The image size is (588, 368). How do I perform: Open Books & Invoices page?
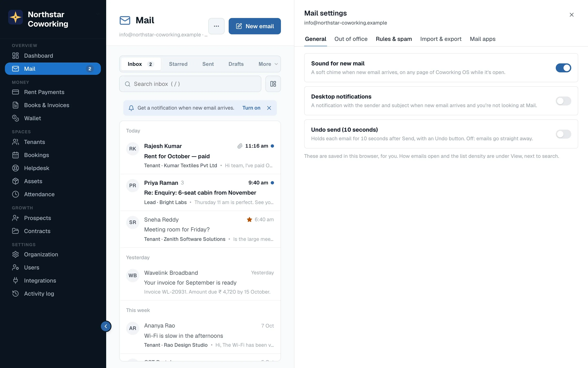pyautogui.click(x=53, y=105)
